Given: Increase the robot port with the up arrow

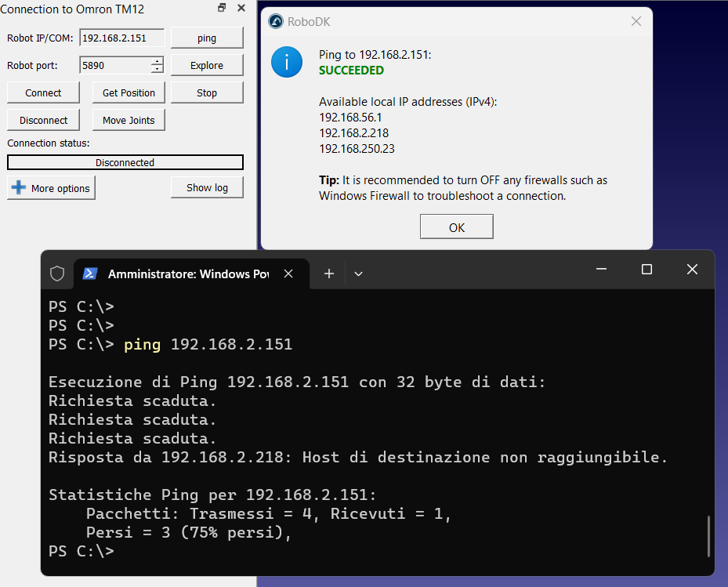Looking at the screenshot, I should (x=158, y=61).
